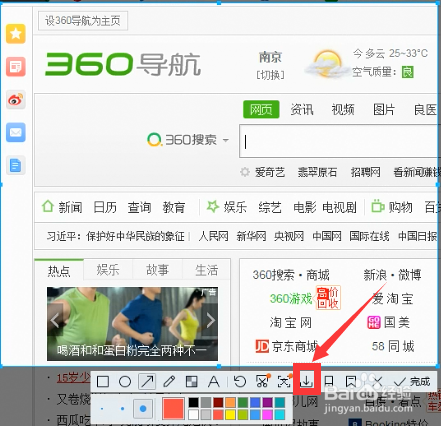Click the shopping icon beside 购物

pyautogui.click(x=378, y=206)
